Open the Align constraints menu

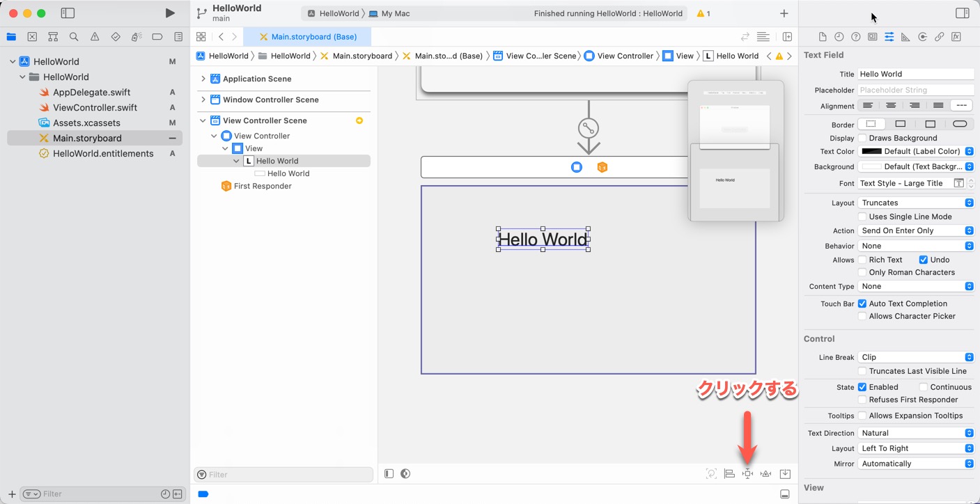[x=729, y=474]
